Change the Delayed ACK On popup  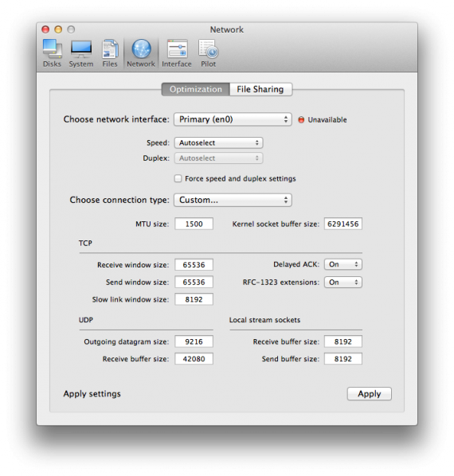(343, 264)
